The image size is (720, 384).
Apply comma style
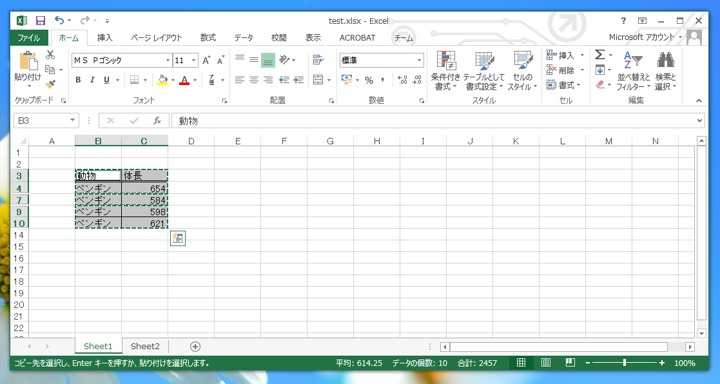[382, 80]
